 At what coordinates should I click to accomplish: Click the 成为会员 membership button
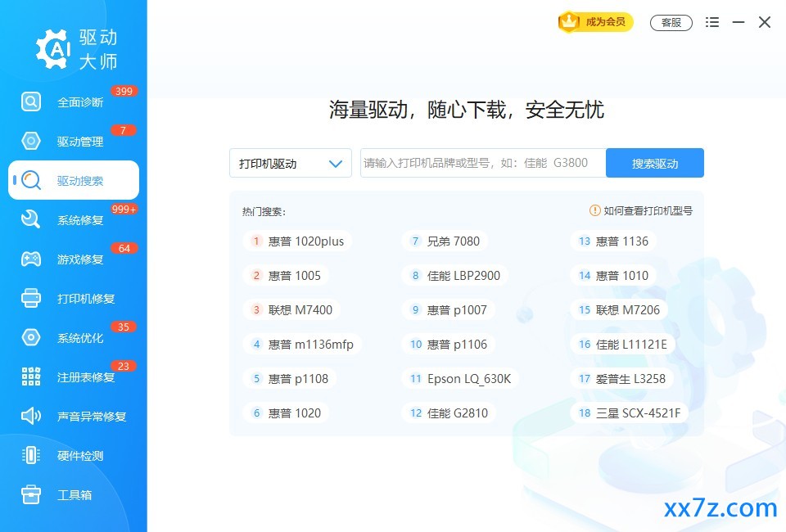coord(595,22)
